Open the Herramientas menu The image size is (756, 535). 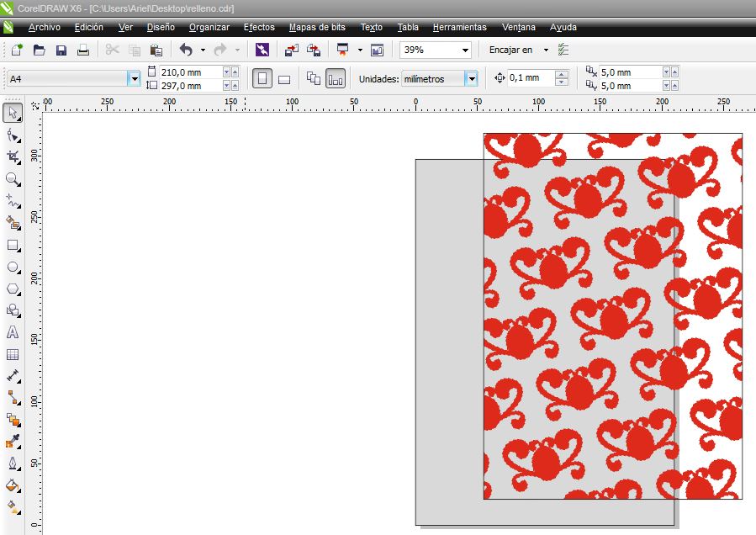459,28
